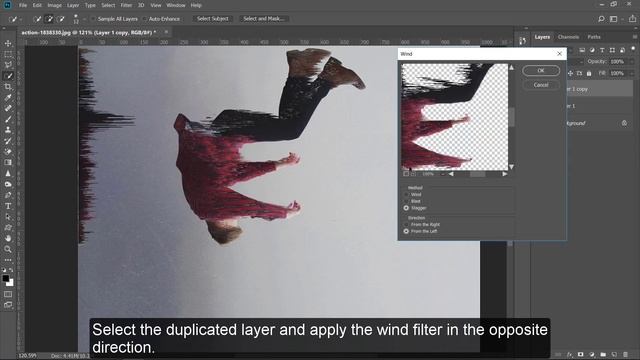Open the Image menu

coord(54,5)
